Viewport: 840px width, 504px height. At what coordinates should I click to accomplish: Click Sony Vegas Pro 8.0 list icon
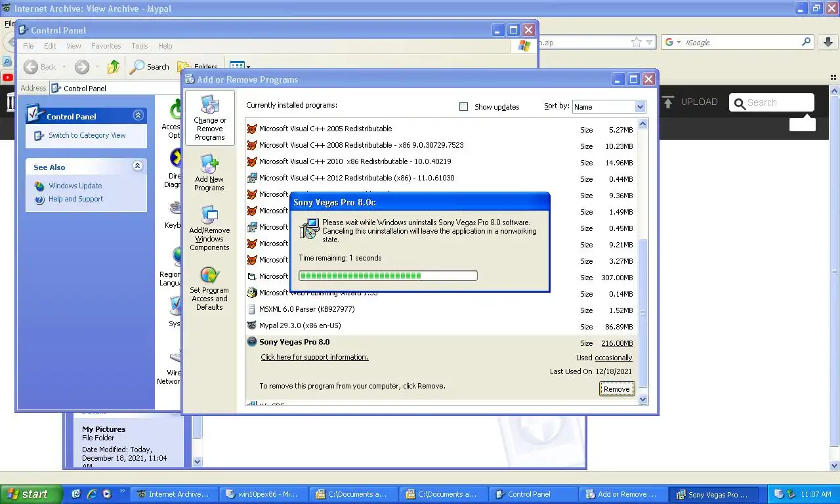[252, 342]
